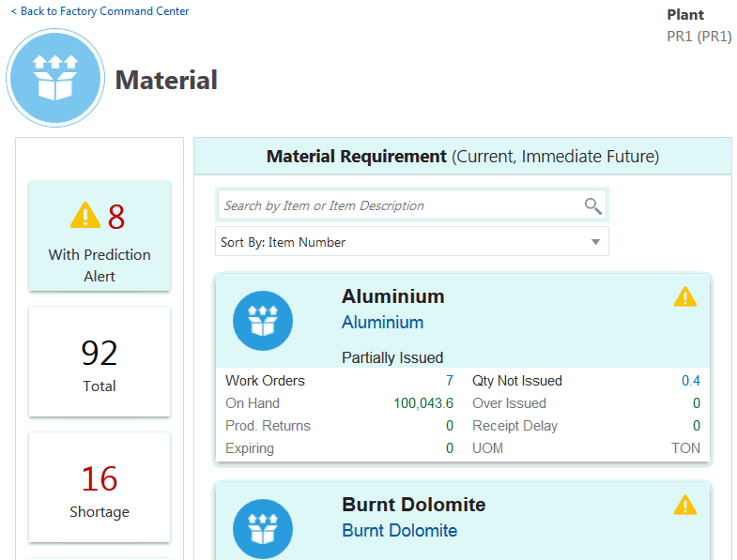Click the Aluminium card warning icon
Viewport: 737px width, 560px height.
click(684, 297)
